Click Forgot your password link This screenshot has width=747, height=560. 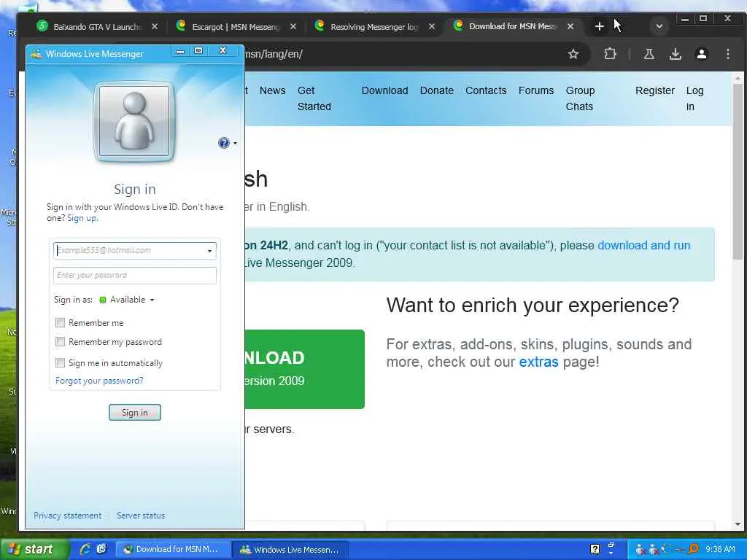99,381
